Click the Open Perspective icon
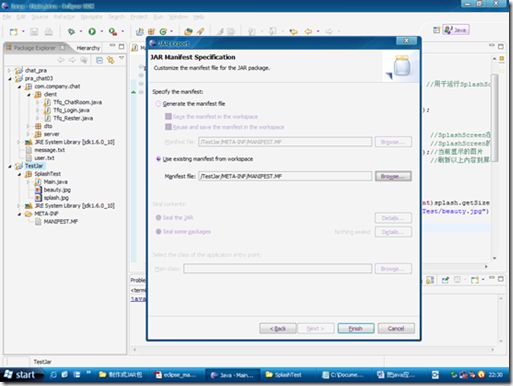The width and height of the screenshot is (513, 386). 436,30
